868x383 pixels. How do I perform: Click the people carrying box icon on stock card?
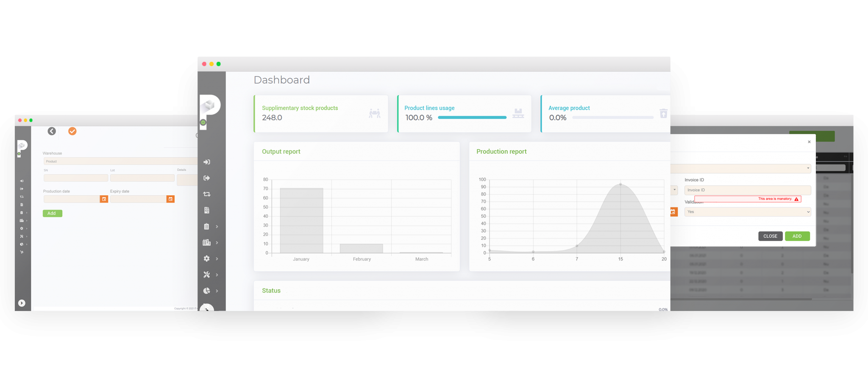coord(375,113)
